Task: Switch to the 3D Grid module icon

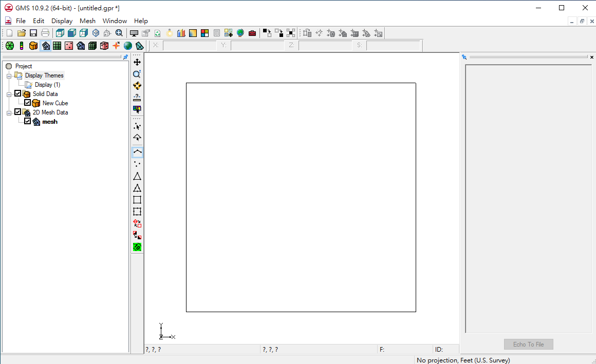Action: (92, 46)
